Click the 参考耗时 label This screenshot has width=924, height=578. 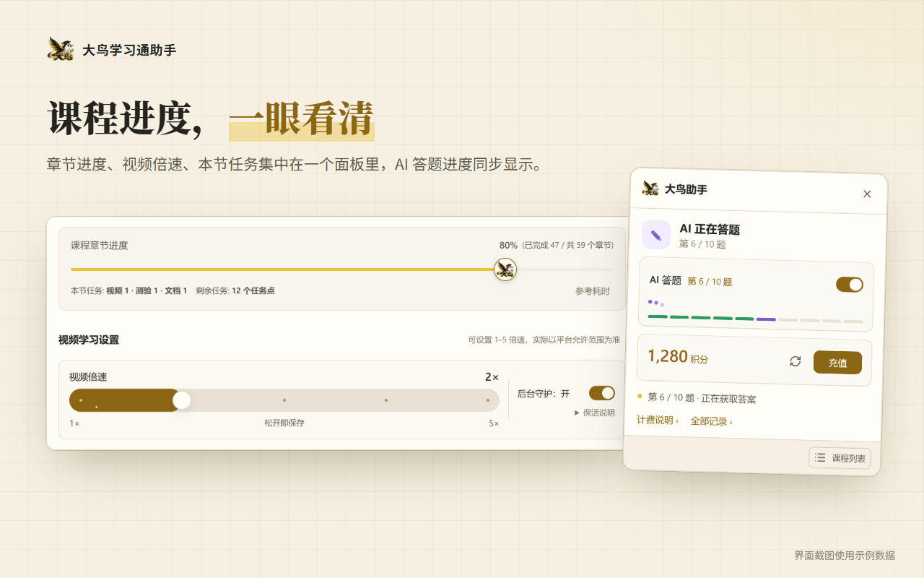point(593,291)
